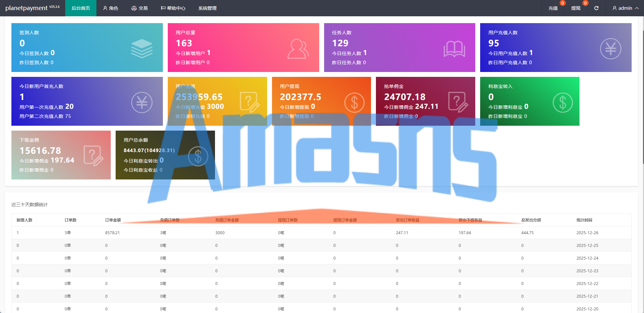This screenshot has width=644, height=313.
Task: Click the edit icon on 下级返佣 card
Action: pyautogui.click(x=94, y=156)
